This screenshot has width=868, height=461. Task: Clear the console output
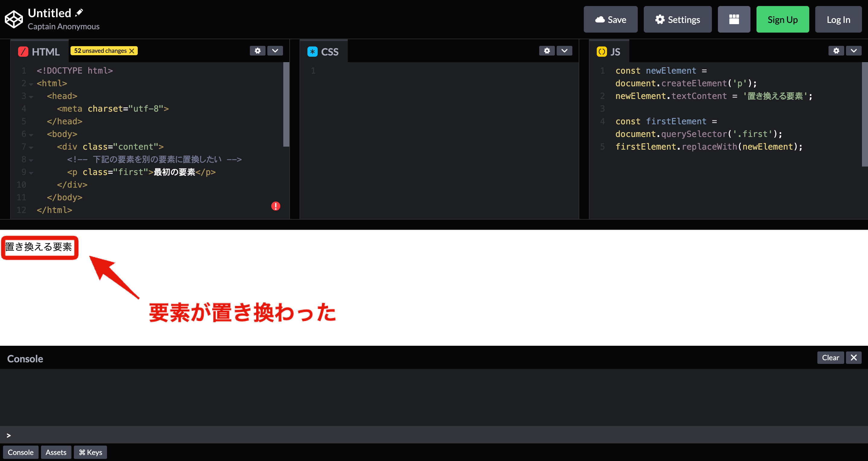tap(830, 358)
